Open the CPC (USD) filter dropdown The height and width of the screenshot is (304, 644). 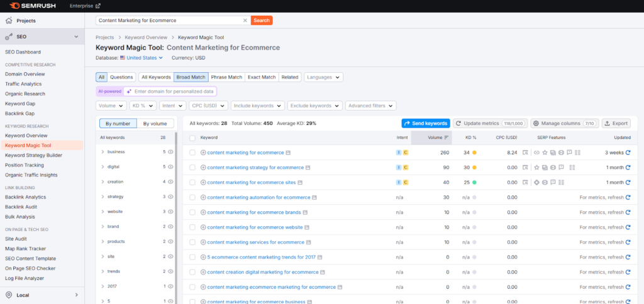(209, 106)
